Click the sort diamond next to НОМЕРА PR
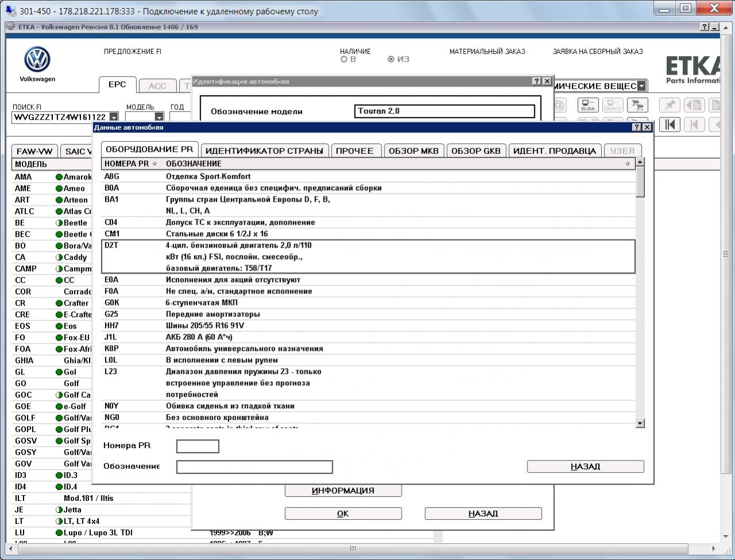The width and height of the screenshot is (735, 560). point(154,164)
